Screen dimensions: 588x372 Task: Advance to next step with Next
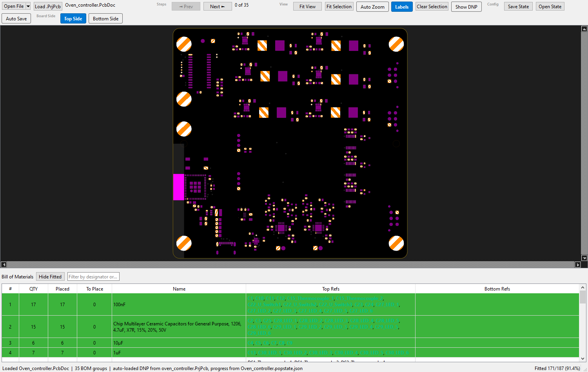[x=218, y=6]
